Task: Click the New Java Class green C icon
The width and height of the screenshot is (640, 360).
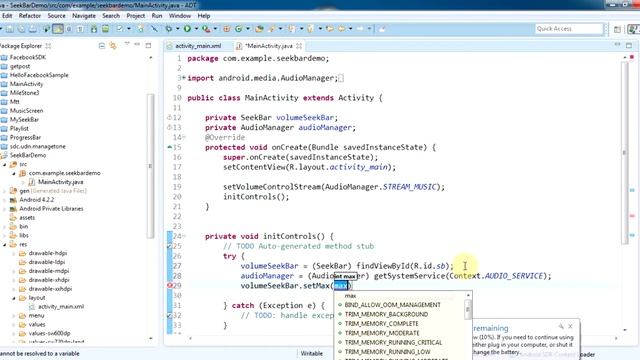Action: tap(238, 29)
